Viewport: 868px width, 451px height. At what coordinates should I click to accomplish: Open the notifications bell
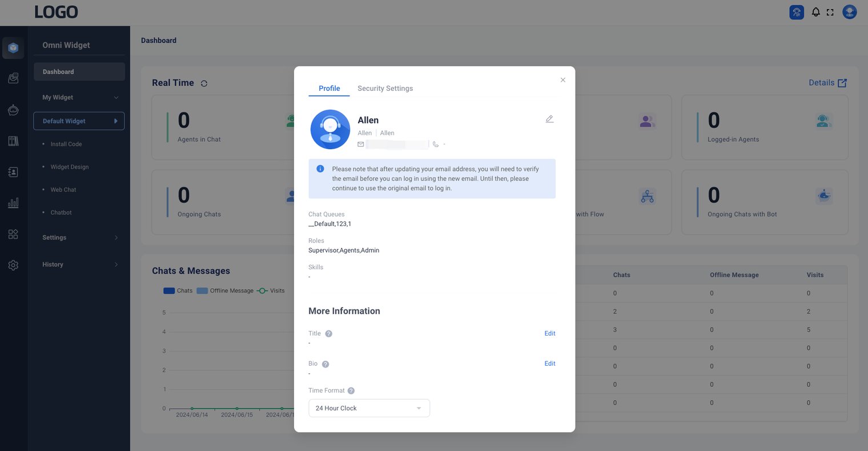(815, 12)
